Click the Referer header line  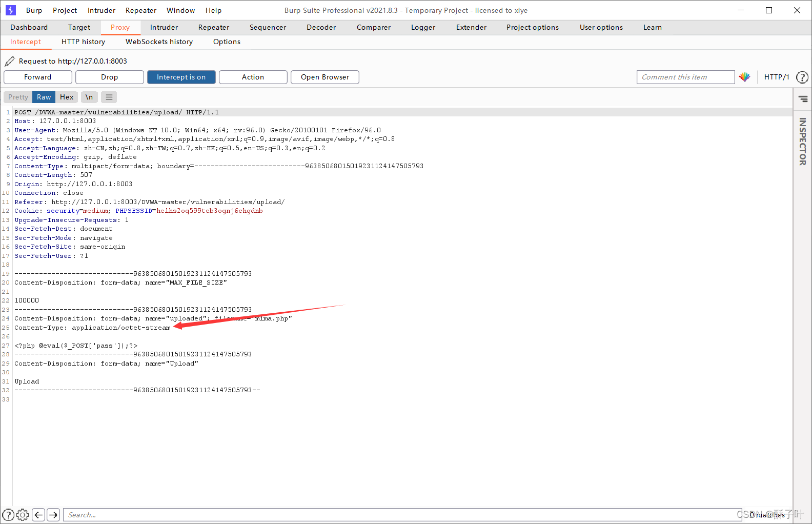pos(149,202)
